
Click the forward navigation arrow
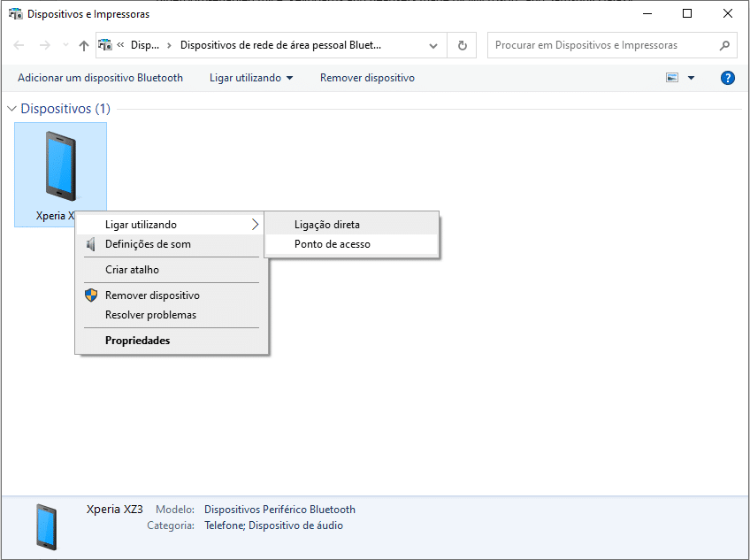(x=44, y=45)
